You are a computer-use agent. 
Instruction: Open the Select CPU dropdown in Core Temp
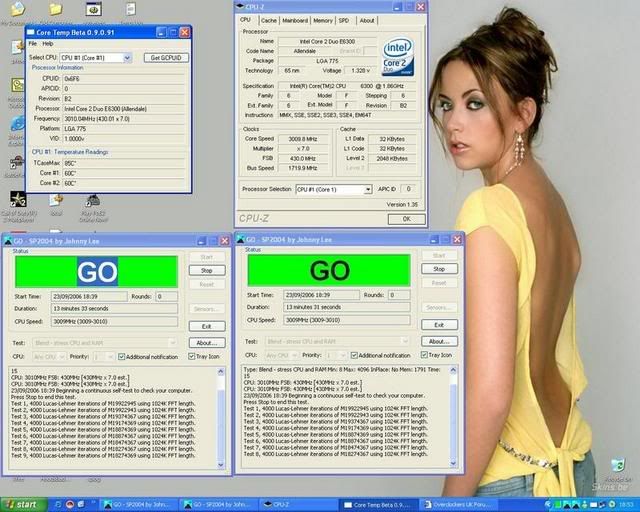pyautogui.click(x=127, y=58)
